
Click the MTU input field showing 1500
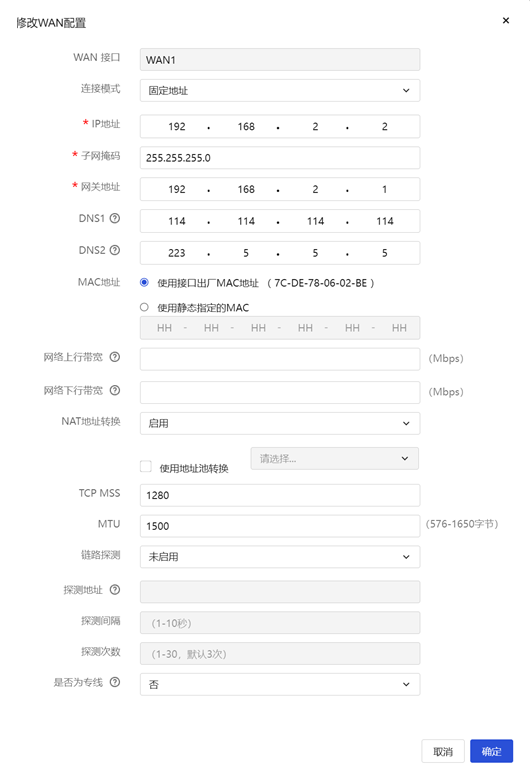click(x=280, y=526)
